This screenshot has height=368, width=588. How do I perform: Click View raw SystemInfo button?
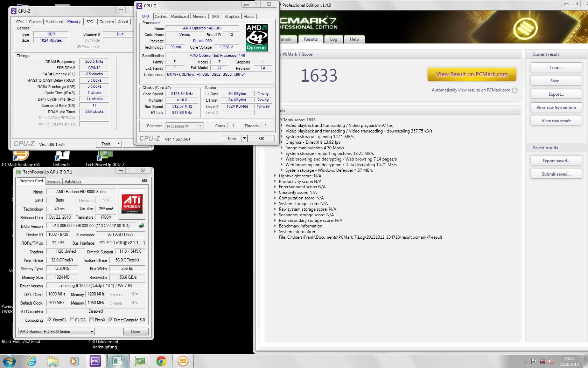pyautogui.click(x=556, y=108)
